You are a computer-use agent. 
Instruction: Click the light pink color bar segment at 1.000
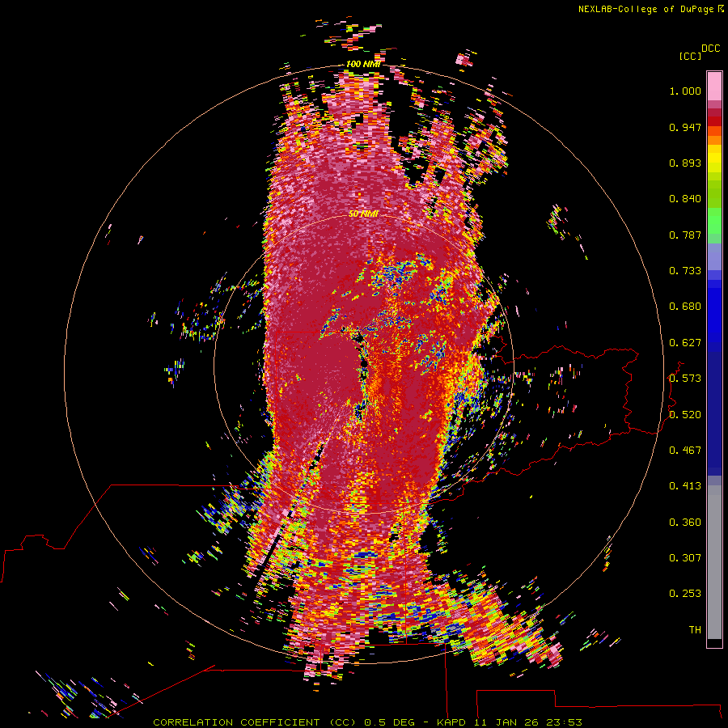pos(714,87)
